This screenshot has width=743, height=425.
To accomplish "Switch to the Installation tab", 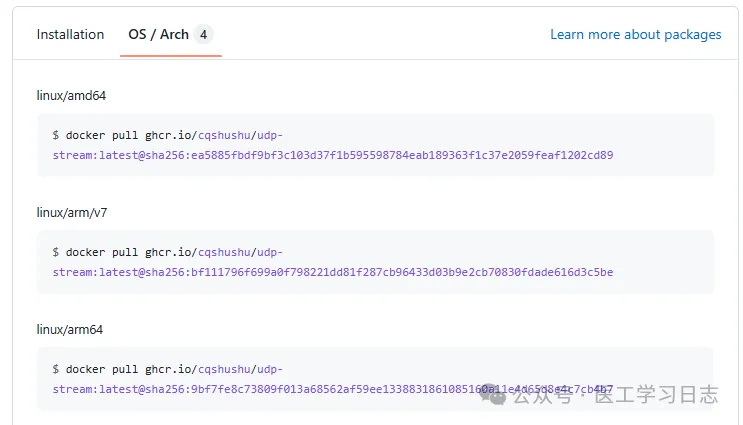I will [x=70, y=34].
